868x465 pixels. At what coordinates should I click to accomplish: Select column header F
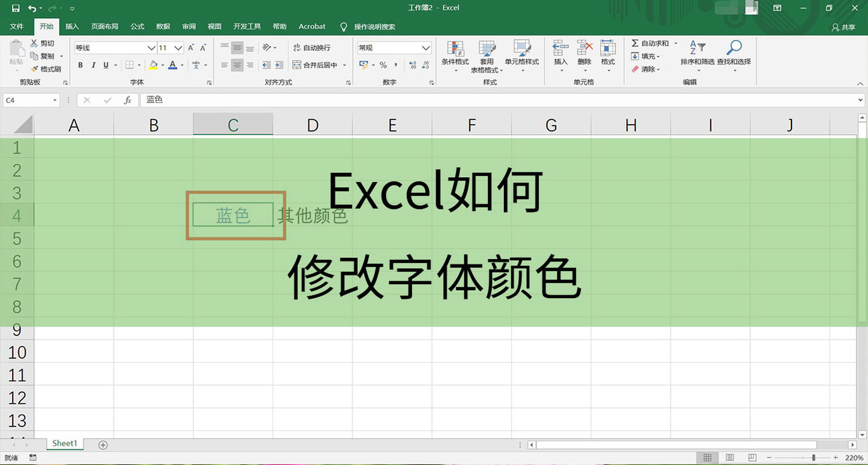[472, 125]
